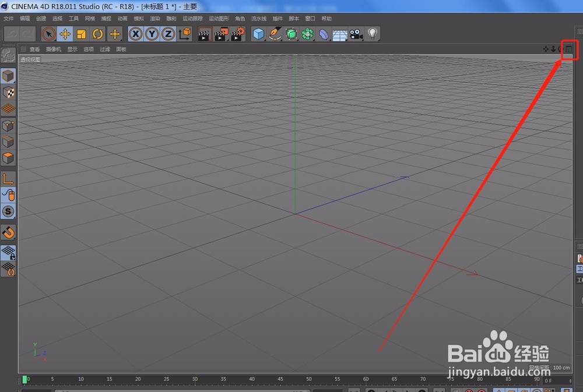Open the green subdivision generator icon
Viewport: 583px width, 392px height.
[291, 34]
